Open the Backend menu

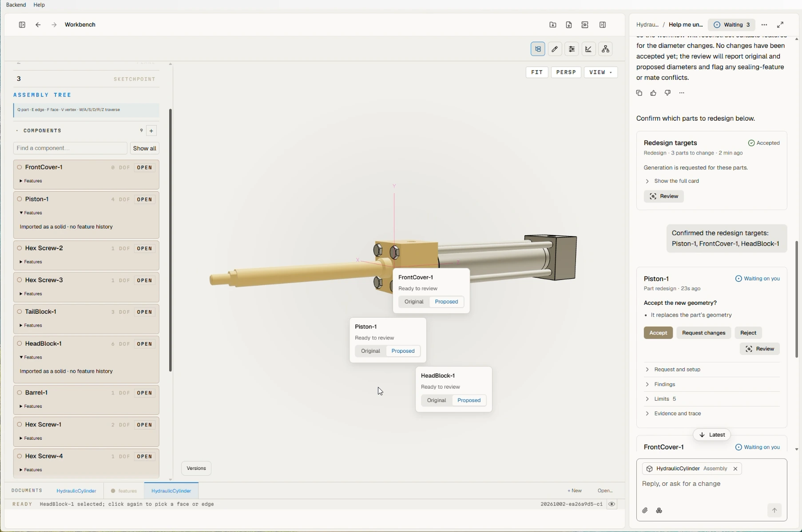16,5
